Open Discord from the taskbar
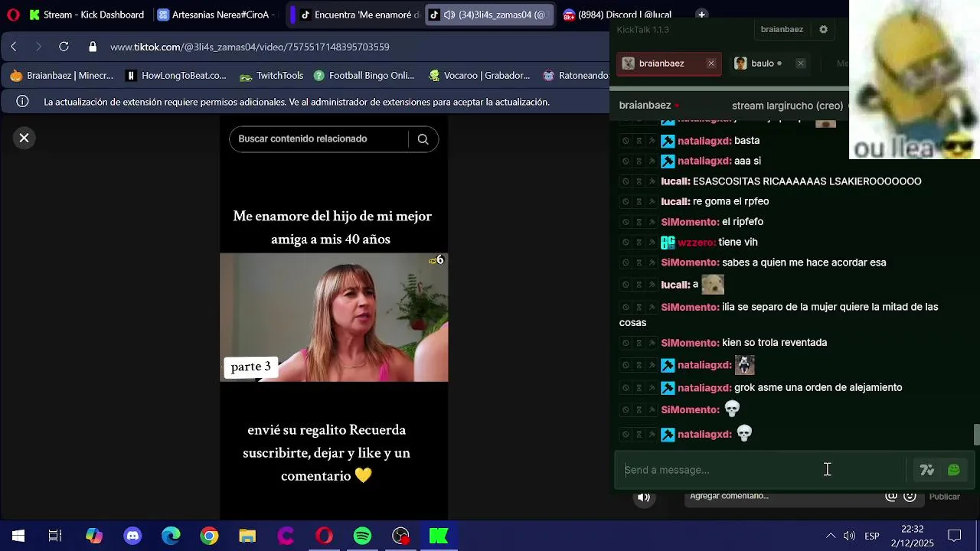980x551 pixels. tap(132, 536)
